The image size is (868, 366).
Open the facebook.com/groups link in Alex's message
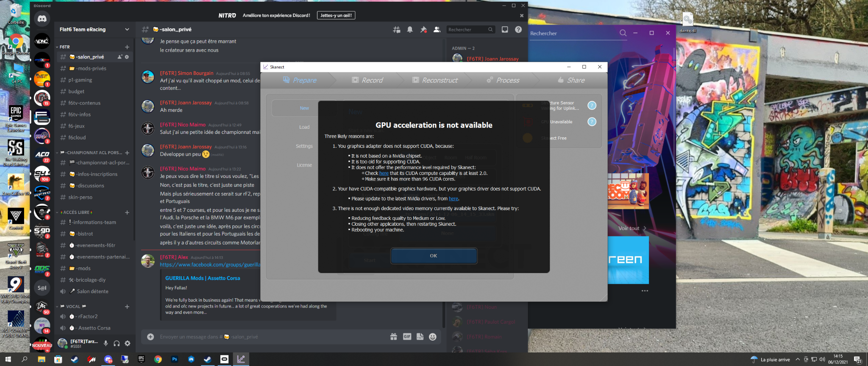click(210, 265)
